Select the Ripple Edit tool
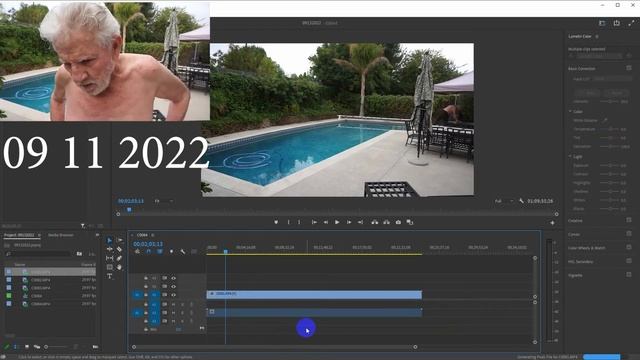 (x=109, y=249)
